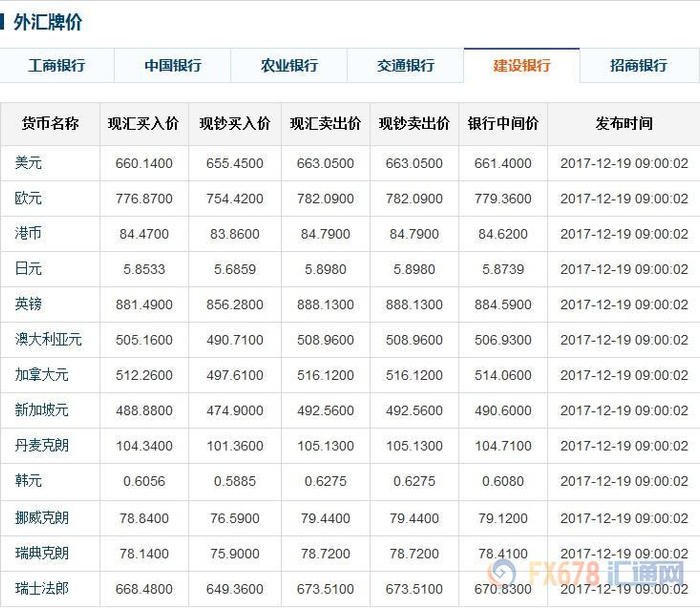Select the 101.3600 DKK cash buy rate
This screenshot has width=700, height=608.
pos(235,446)
